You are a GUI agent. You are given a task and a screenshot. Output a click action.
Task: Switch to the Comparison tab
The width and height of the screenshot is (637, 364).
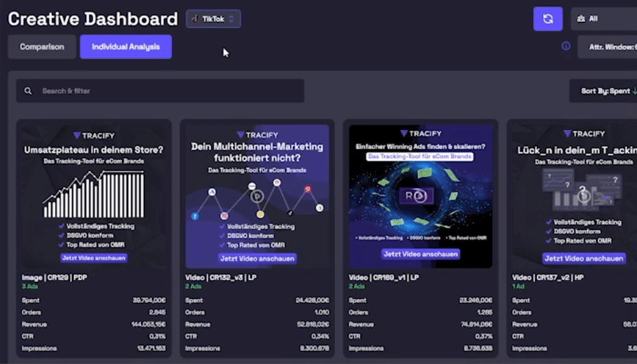coord(42,47)
